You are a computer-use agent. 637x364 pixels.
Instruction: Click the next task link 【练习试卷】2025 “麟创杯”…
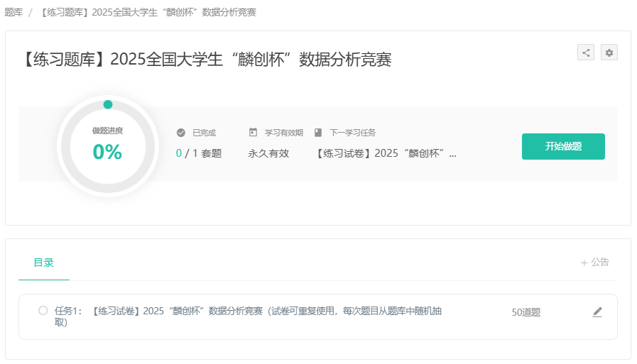point(386,153)
